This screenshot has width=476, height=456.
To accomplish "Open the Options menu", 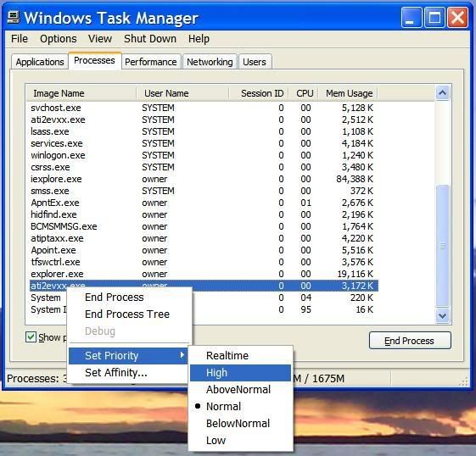I will pos(59,39).
